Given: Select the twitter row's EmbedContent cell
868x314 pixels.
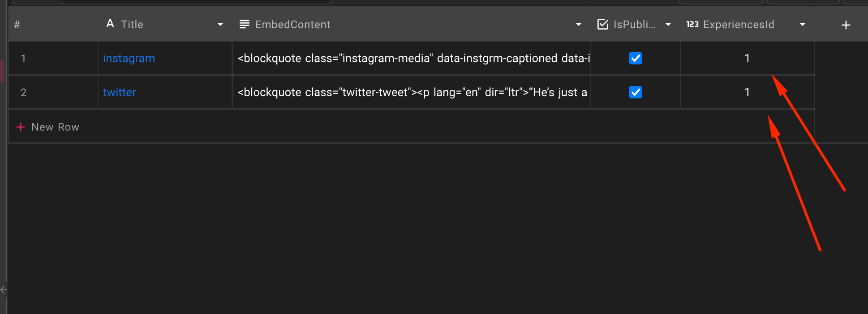Looking at the screenshot, I should (411, 92).
